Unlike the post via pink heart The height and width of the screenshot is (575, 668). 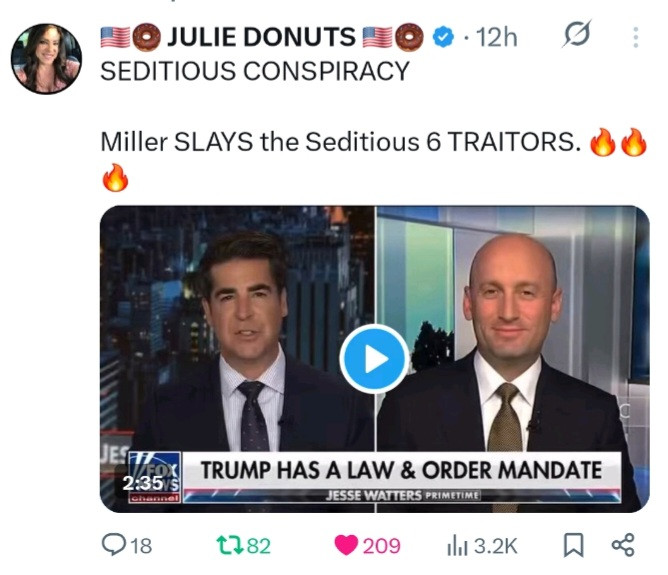[346, 546]
